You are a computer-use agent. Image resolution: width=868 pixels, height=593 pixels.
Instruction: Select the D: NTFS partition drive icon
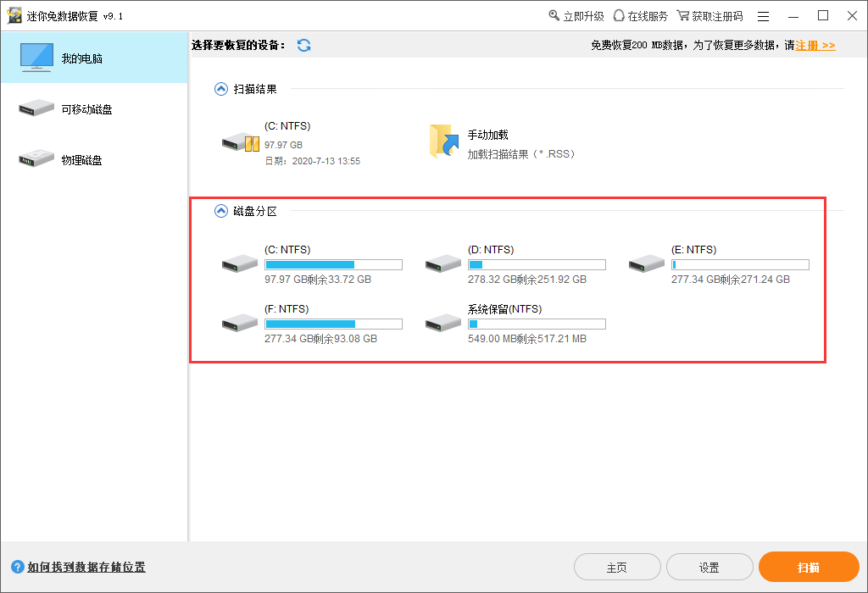click(442, 263)
